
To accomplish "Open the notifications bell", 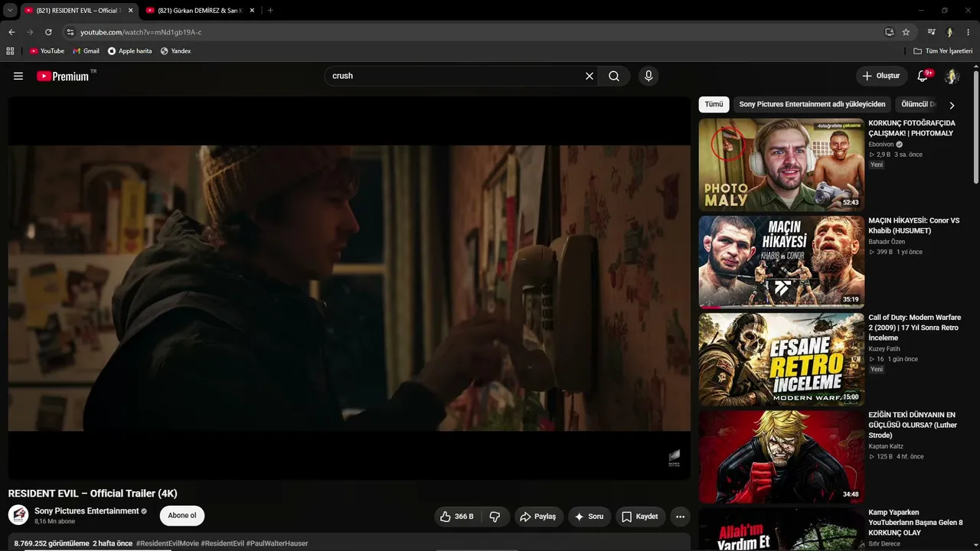I will point(923,76).
